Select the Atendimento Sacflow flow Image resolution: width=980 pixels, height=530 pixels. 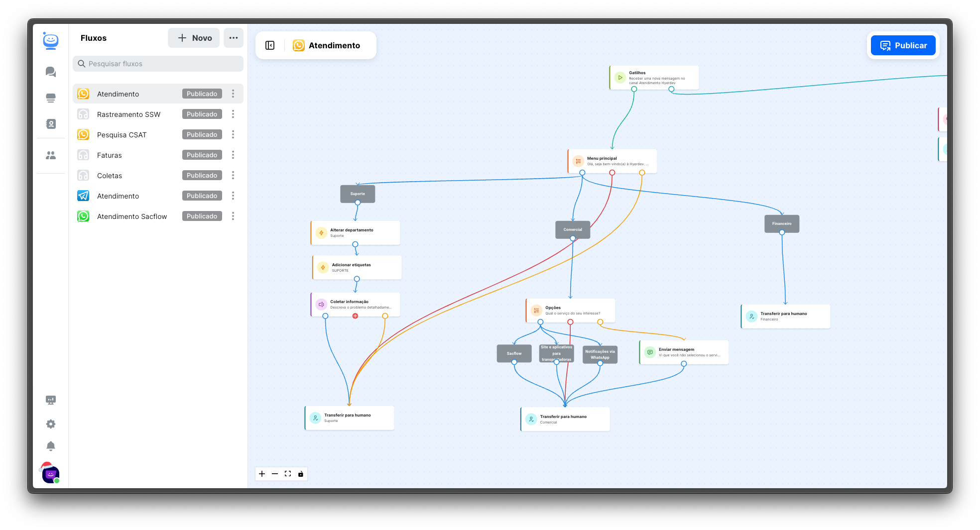click(x=132, y=216)
